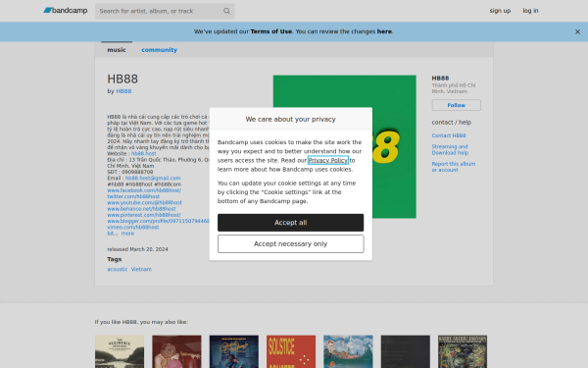Open Contact HB88 link
This screenshot has width=588, height=368.
click(449, 135)
